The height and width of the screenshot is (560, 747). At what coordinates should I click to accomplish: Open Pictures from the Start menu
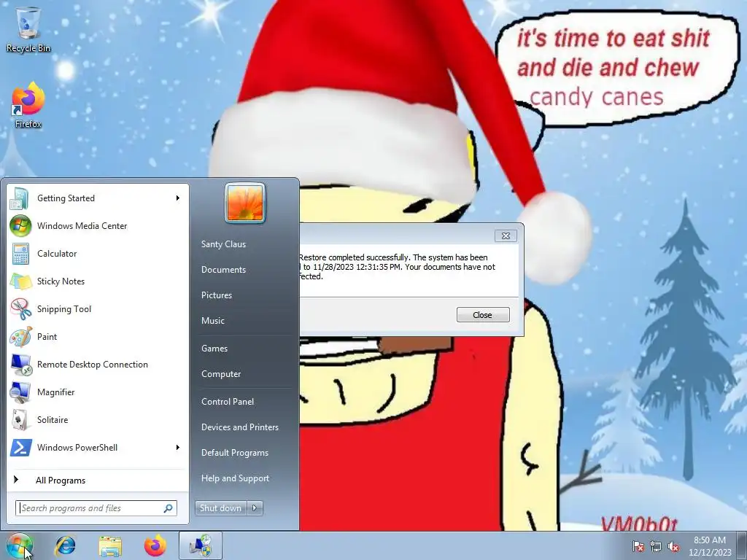coord(217,295)
